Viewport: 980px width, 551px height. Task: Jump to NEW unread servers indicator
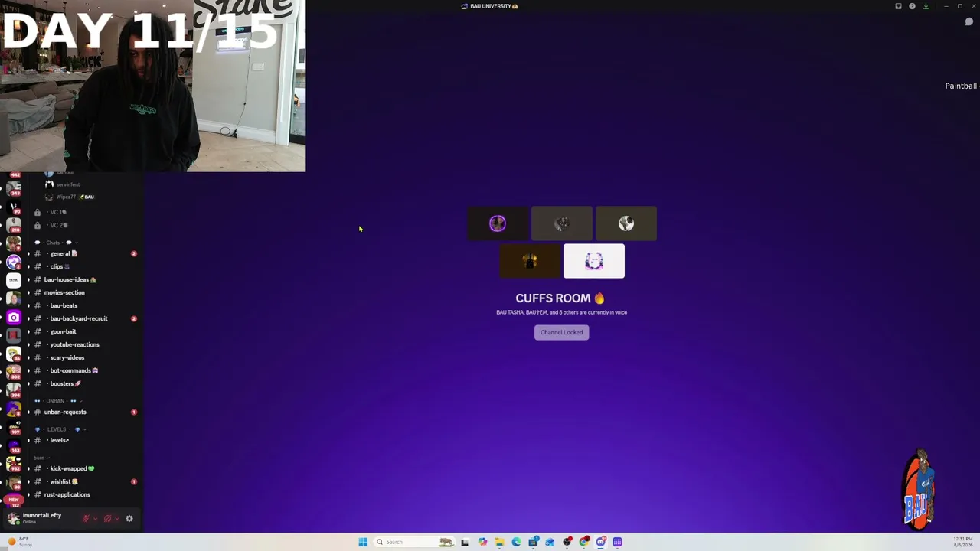pyautogui.click(x=14, y=500)
